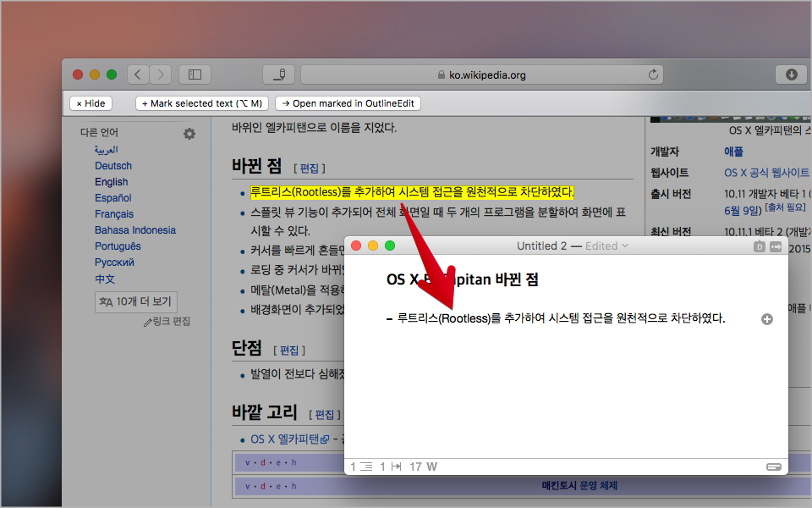The height and width of the screenshot is (508, 812).
Task: Open the Deutsch language link
Action: coord(113,166)
